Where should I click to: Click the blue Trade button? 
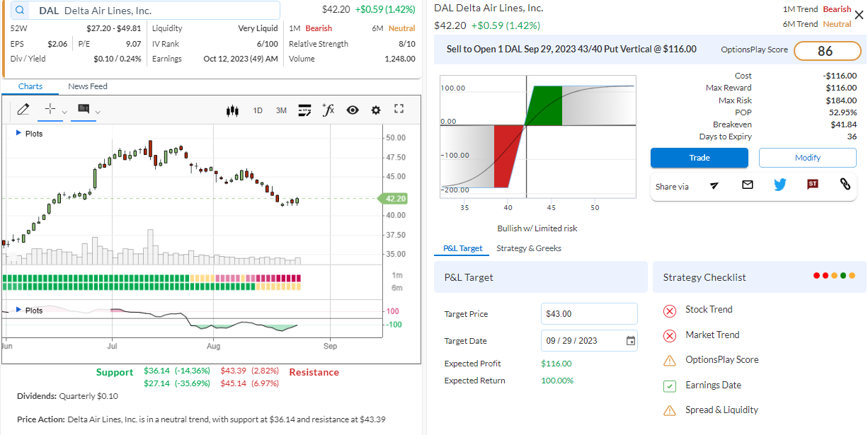pos(699,158)
